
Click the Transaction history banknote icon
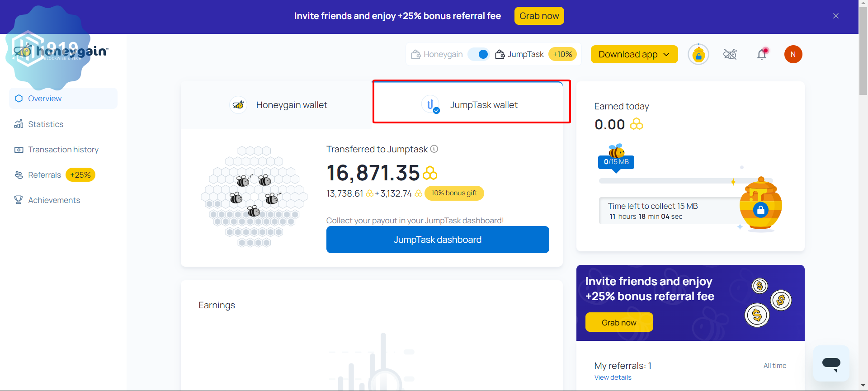pyautogui.click(x=19, y=150)
